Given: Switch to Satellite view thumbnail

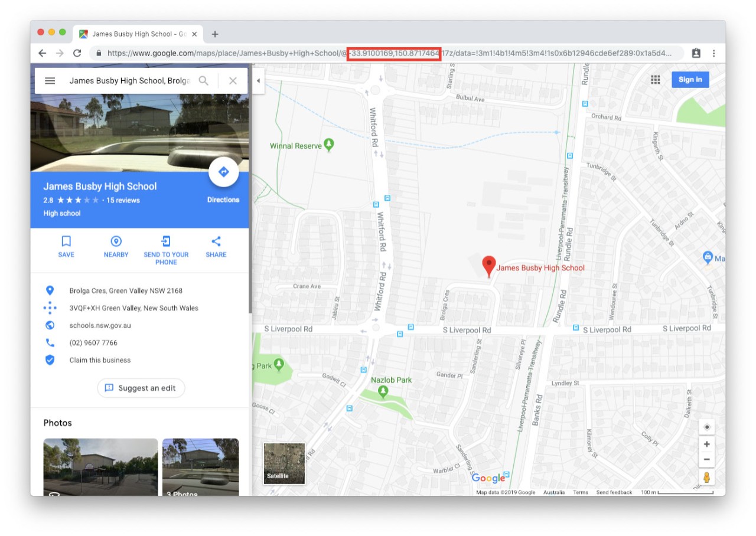Looking at the screenshot, I should [284, 463].
